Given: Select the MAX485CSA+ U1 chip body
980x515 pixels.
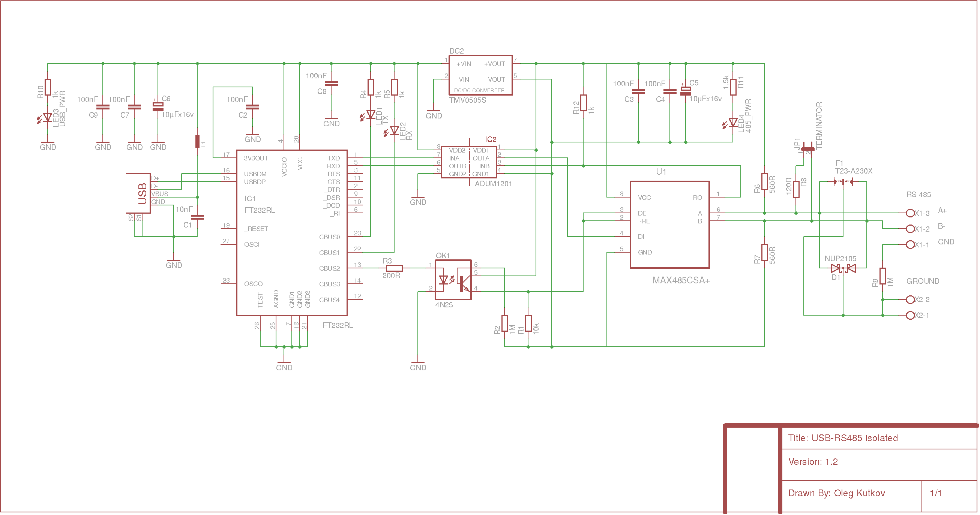Looking at the screenshot, I should click(x=669, y=225).
